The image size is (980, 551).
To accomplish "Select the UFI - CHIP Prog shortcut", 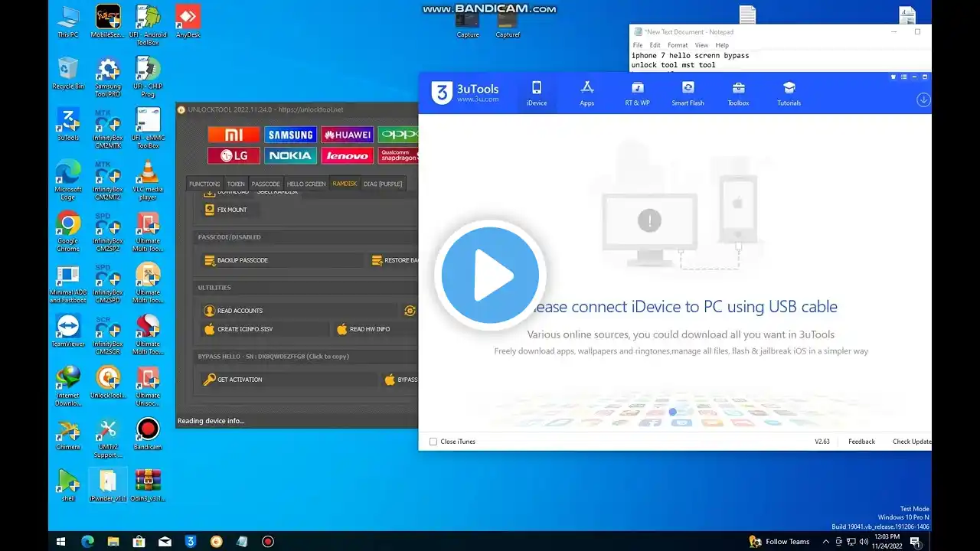I will pyautogui.click(x=148, y=77).
